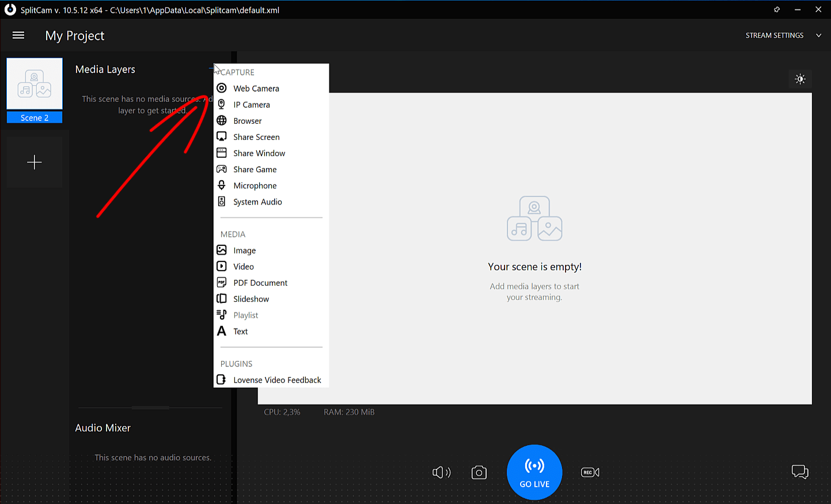Open chat using the speech bubble icon
This screenshot has width=831, height=504.
pyautogui.click(x=800, y=472)
